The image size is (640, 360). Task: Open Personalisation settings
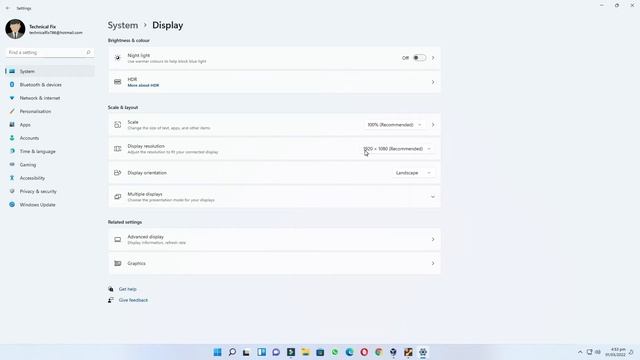(x=50, y=111)
